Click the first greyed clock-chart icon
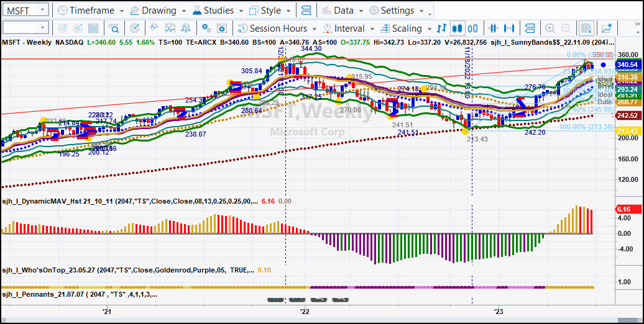Image resolution: width=644 pixels, height=324 pixels. [x=62, y=29]
